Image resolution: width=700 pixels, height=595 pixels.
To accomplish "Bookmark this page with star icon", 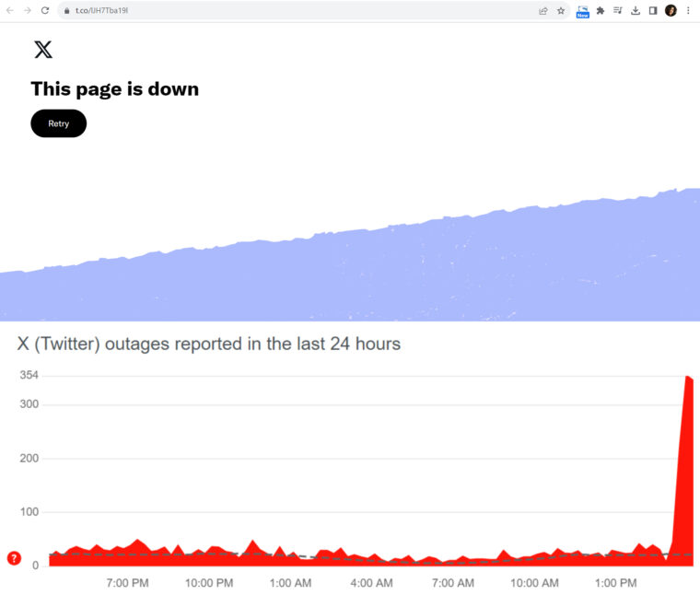I will click(x=561, y=11).
